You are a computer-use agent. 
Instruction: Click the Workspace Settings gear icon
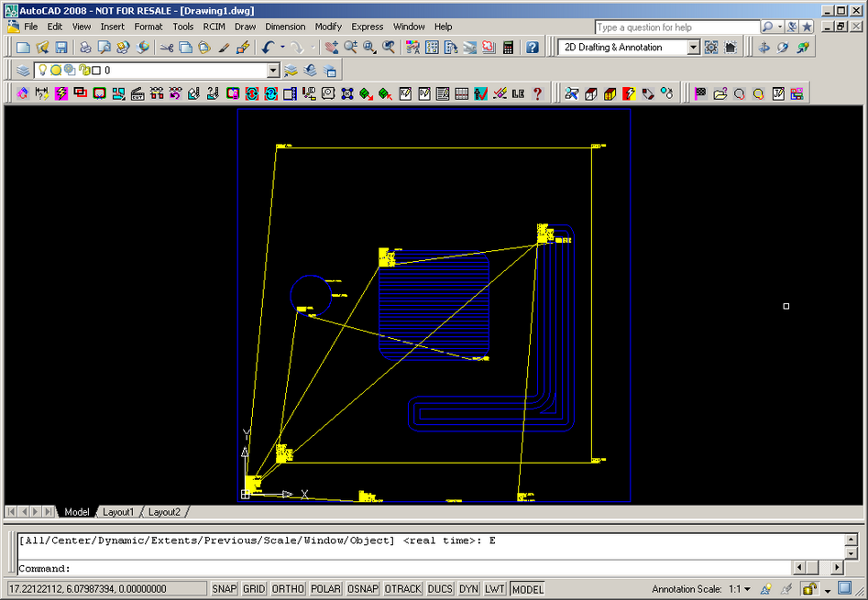tap(711, 48)
